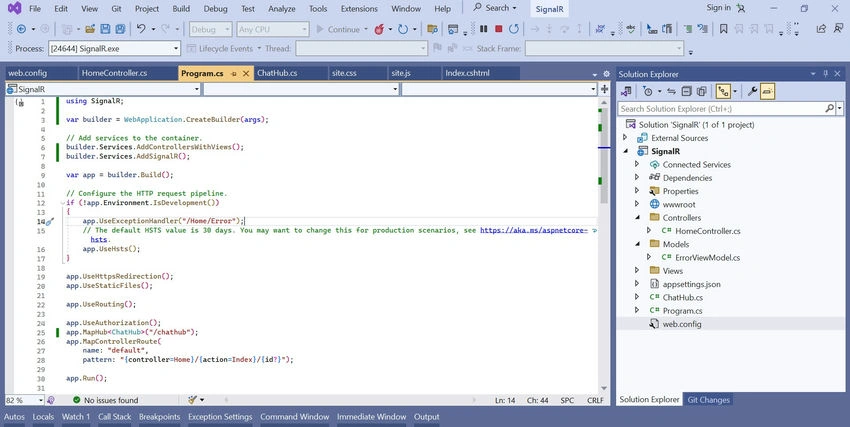
Task: Click the 'CRLF' line ending indicator
Action: point(595,400)
